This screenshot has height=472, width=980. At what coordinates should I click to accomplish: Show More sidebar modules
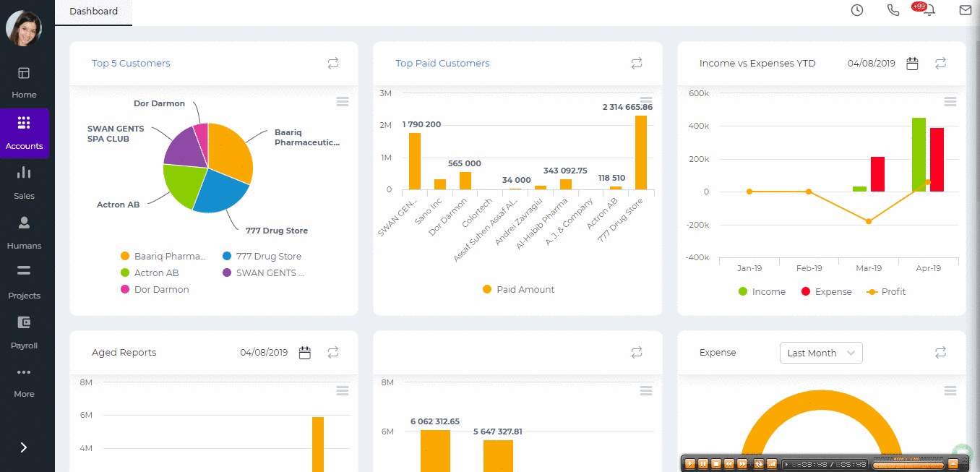24,382
